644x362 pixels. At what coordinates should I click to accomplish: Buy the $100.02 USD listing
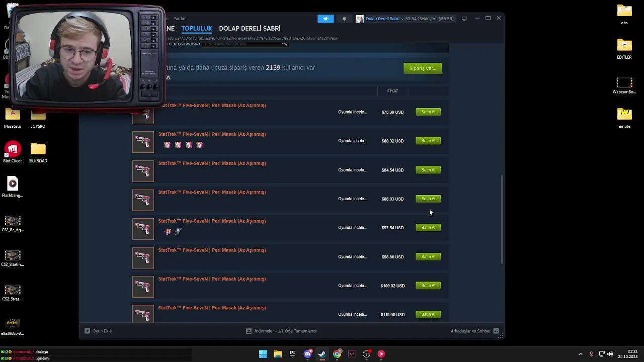click(x=428, y=286)
